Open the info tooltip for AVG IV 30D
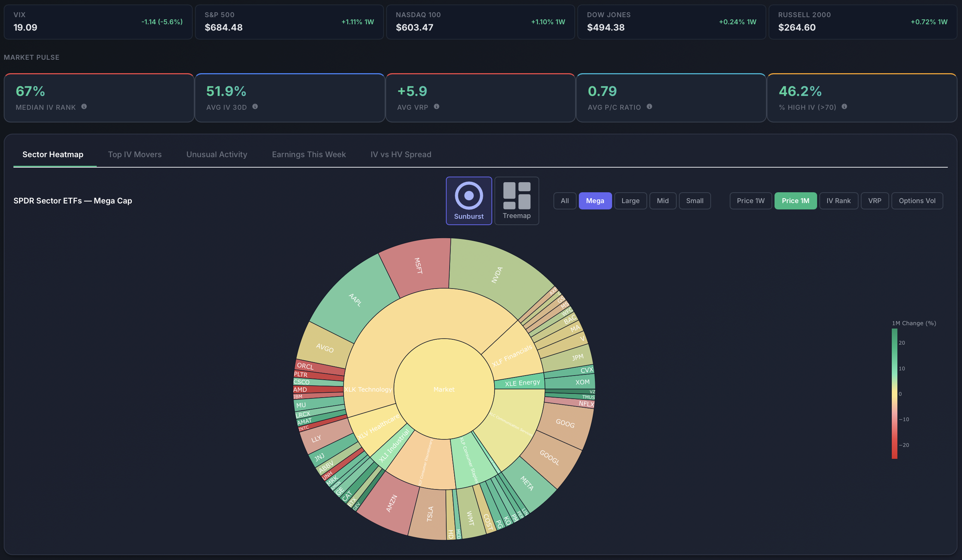The height and width of the screenshot is (560, 962). [255, 107]
